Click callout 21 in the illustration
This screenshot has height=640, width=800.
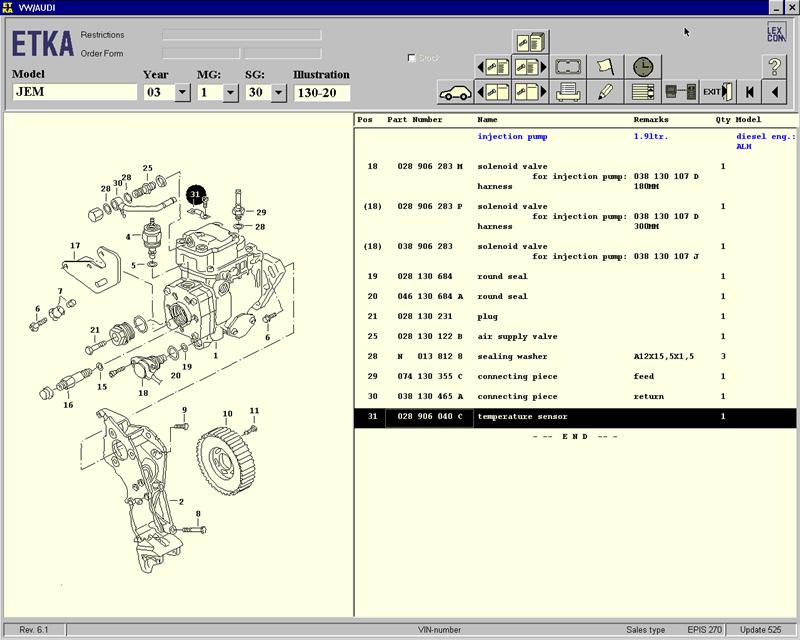tap(95, 330)
